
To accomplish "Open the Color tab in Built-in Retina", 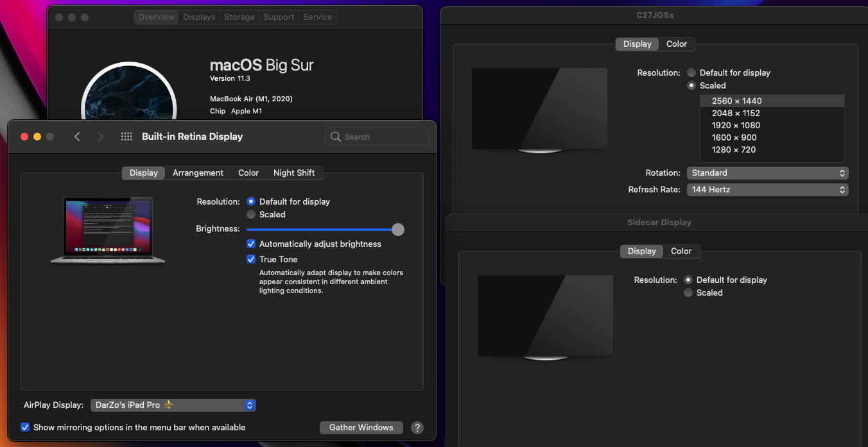I will tap(248, 173).
